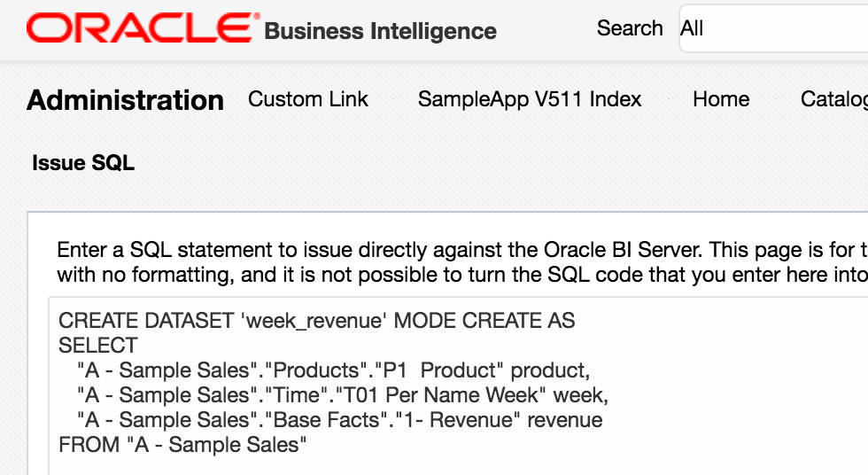Viewport: 868px width, 475px height.
Task: Open the SampleApp V511 Index link
Action: (x=530, y=99)
